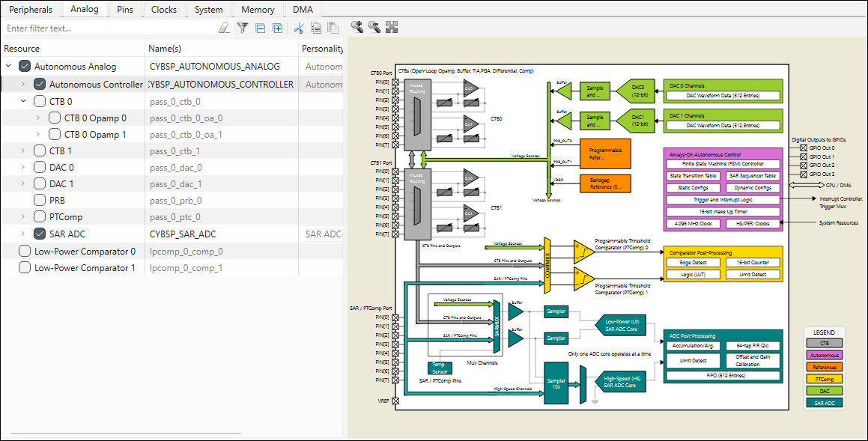
Task: Uncheck the SAR ADC resource
Action: pyautogui.click(x=40, y=234)
